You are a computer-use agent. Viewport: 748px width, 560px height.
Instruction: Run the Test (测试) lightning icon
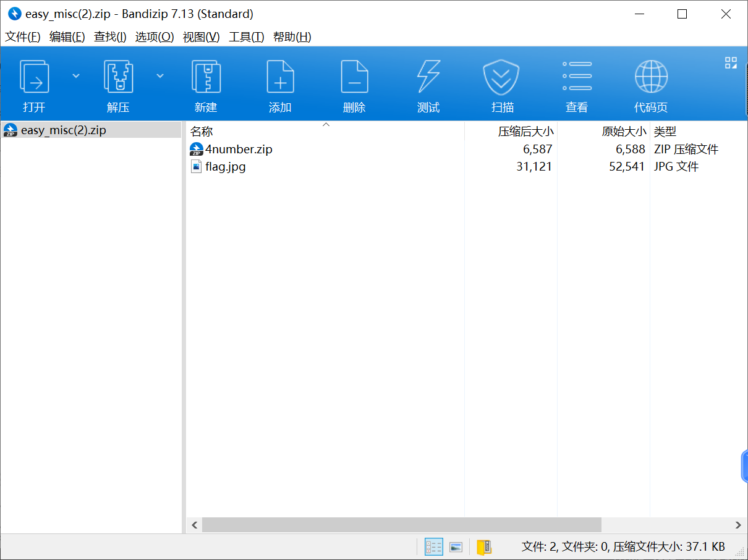(x=428, y=77)
